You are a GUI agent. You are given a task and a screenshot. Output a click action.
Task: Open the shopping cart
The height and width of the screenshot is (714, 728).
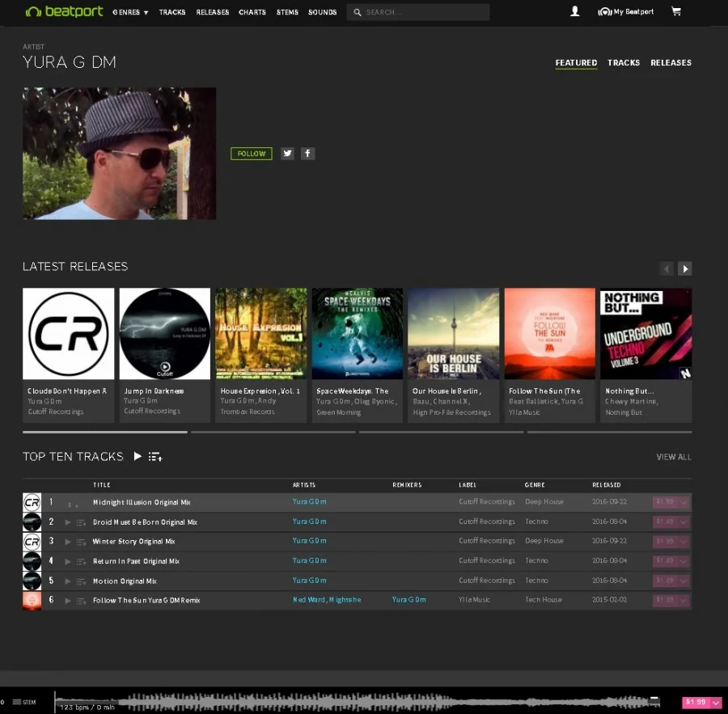[x=676, y=12]
